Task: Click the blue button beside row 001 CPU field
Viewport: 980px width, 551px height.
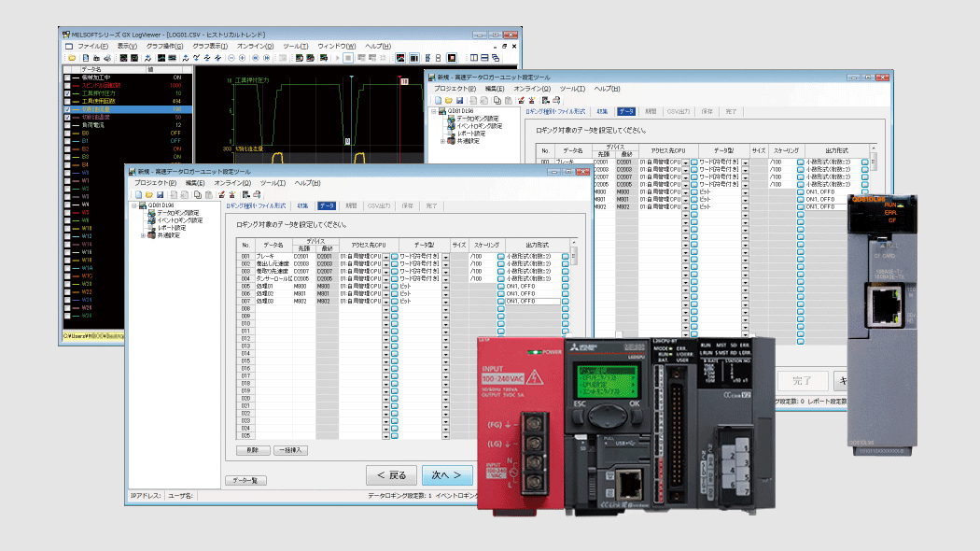Action: coord(394,255)
